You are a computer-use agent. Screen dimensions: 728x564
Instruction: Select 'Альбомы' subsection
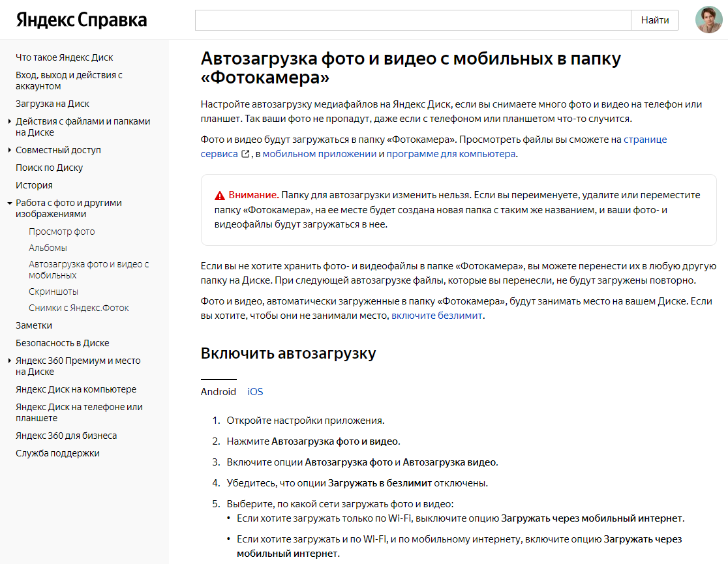point(48,247)
